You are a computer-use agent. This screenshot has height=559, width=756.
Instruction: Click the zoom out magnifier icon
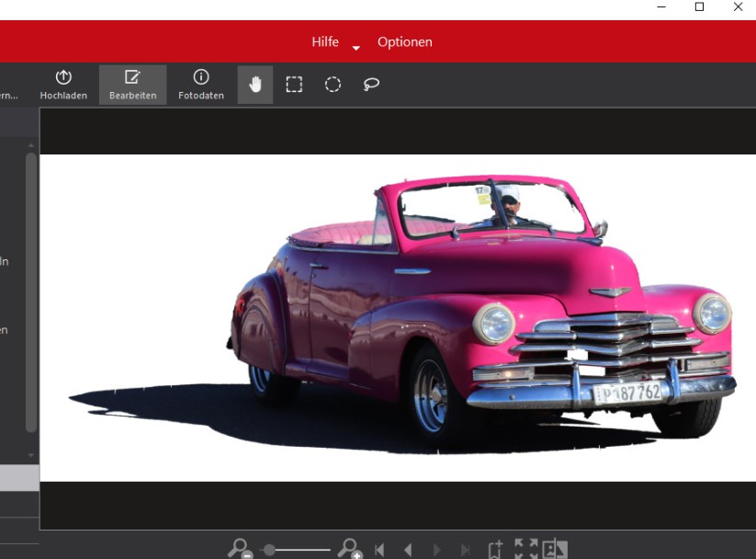click(x=240, y=549)
